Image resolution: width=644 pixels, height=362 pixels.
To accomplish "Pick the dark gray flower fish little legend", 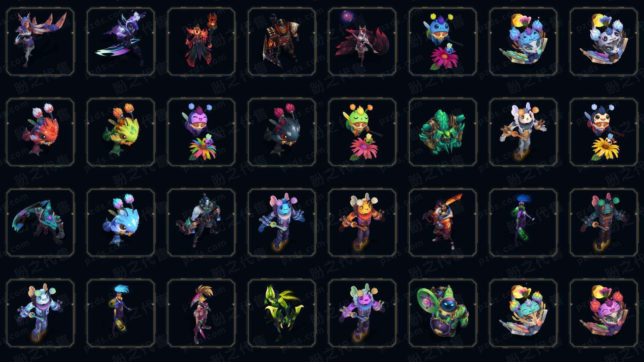I will click(x=282, y=132).
